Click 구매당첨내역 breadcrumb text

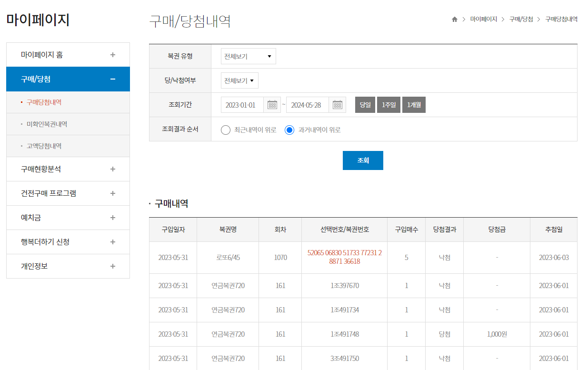coord(561,20)
